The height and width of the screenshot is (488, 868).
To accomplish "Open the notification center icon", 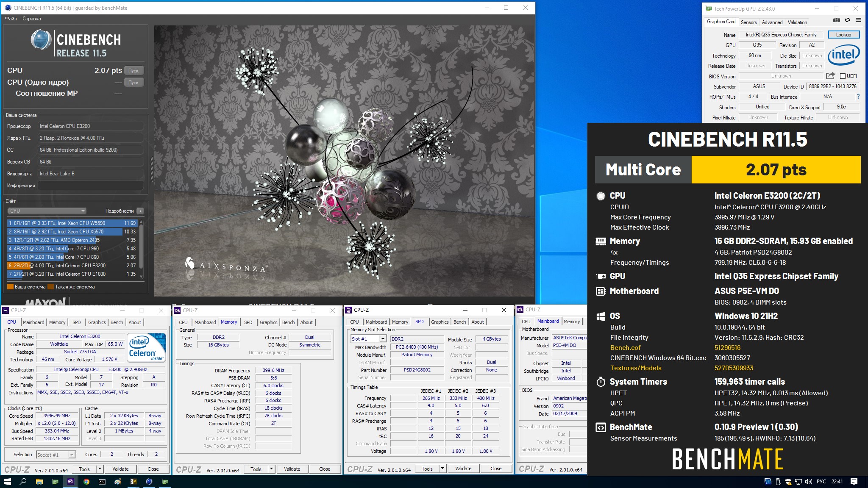I will click(854, 482).
